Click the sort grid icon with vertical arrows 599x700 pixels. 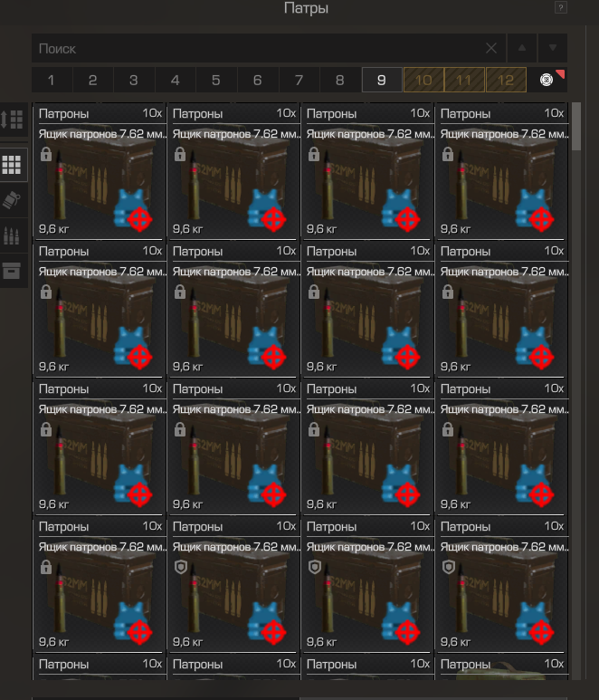(x=13, y=120)
